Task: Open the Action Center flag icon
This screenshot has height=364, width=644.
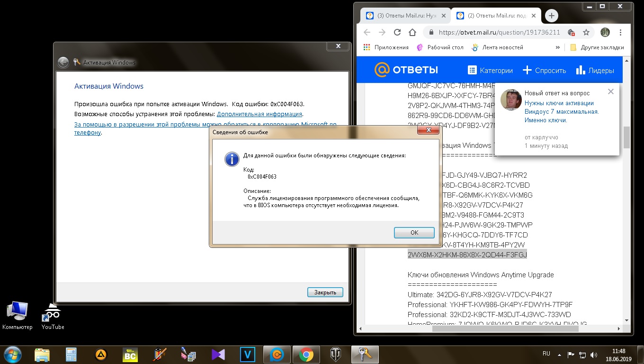Action: pos(571,355)
